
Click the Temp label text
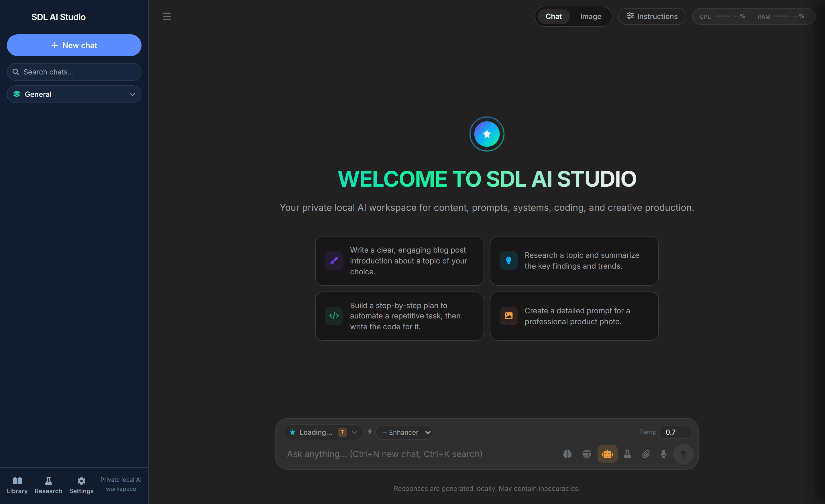pyautogui.click(x=648, y=432)
